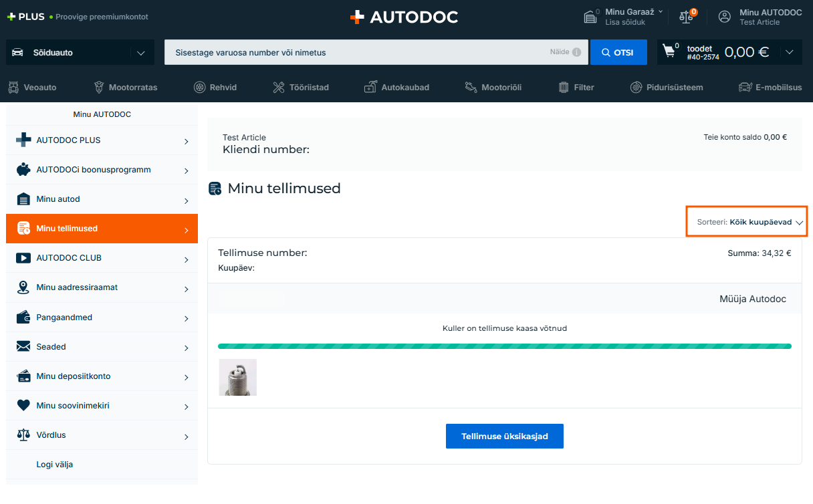Open the Sõiduauto vehicle type dropdown
This screenshot has width=813, height=504.
(x=80, y=52)
